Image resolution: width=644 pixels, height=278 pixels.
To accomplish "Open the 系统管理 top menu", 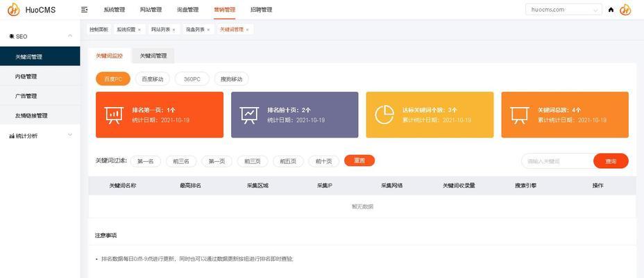I will coord(115,10).
